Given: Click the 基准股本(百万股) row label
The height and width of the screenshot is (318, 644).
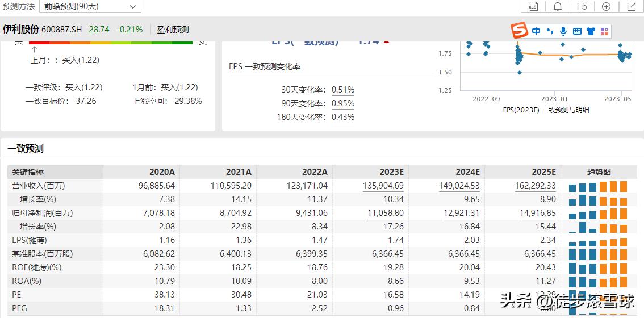Looking at the screenshot, I should pos(42,254).
